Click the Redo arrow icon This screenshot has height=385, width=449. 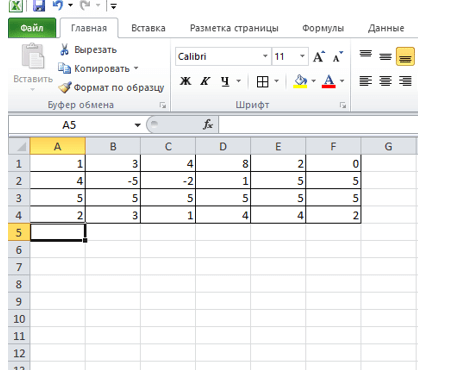point(85,5)
